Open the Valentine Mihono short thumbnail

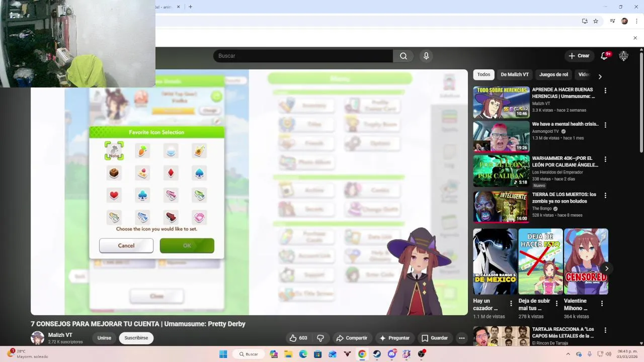[586, 261]
